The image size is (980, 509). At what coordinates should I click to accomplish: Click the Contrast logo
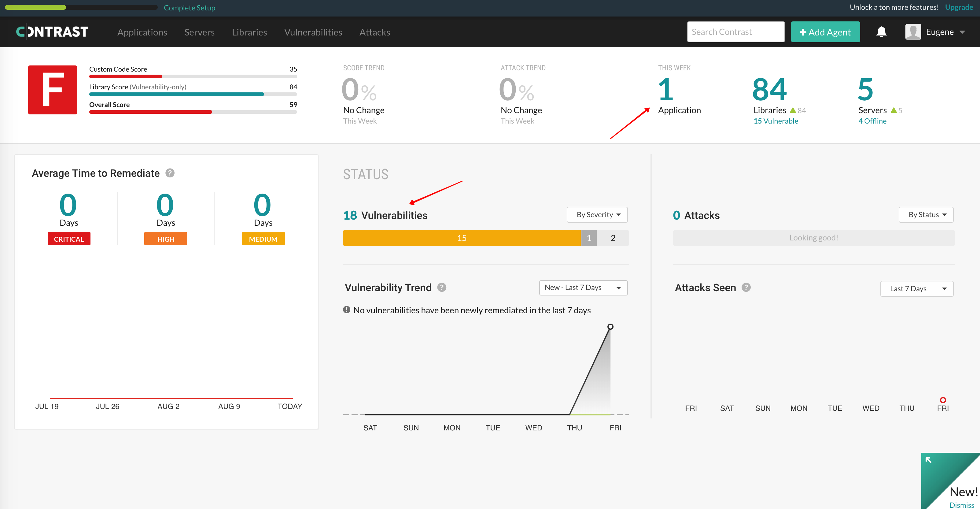point(52,32)
